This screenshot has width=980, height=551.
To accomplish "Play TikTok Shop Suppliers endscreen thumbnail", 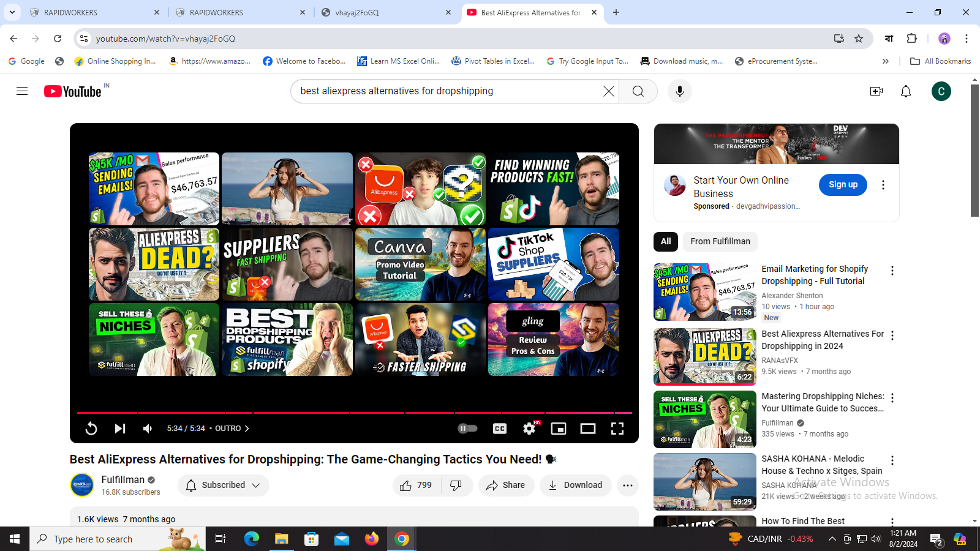I will (554, 264).
